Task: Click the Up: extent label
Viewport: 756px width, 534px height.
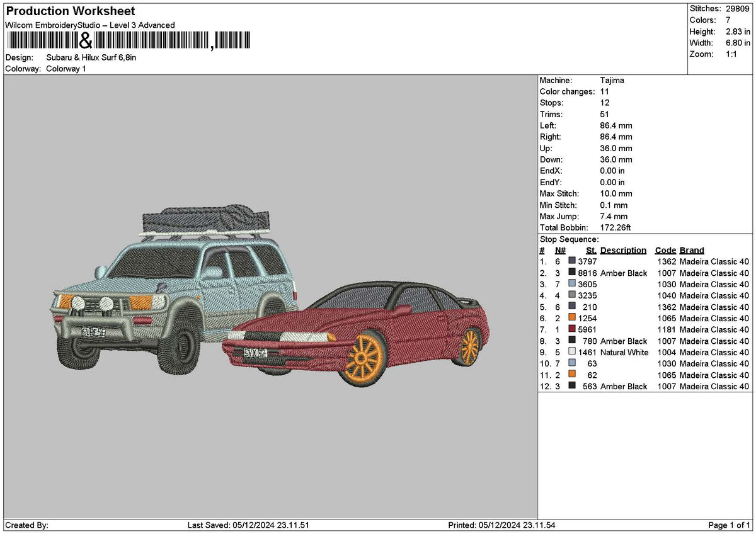Action: [x=546, y=149]
